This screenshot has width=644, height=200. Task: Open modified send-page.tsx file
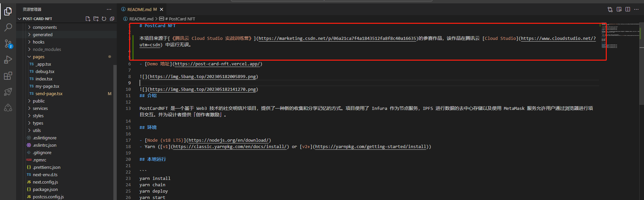tap(49, 93)
